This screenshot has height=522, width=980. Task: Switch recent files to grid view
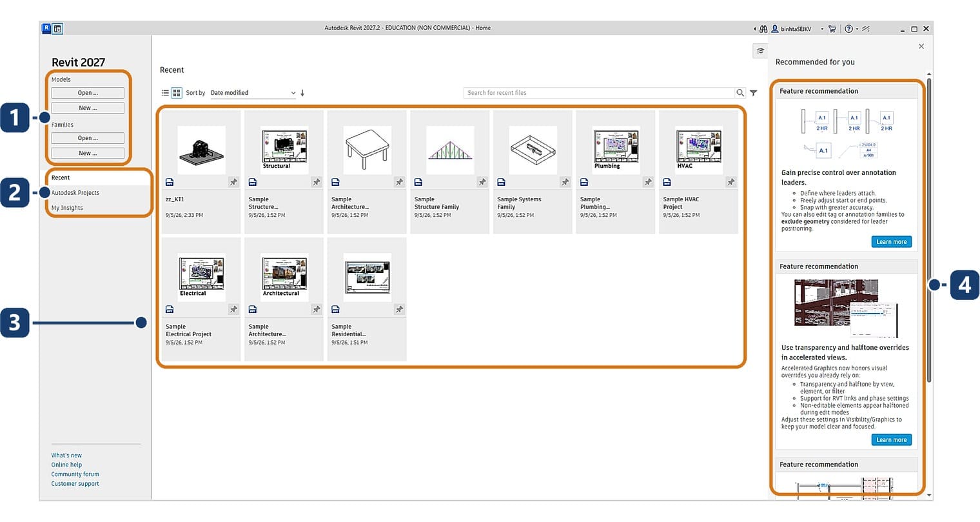point(177,93)
